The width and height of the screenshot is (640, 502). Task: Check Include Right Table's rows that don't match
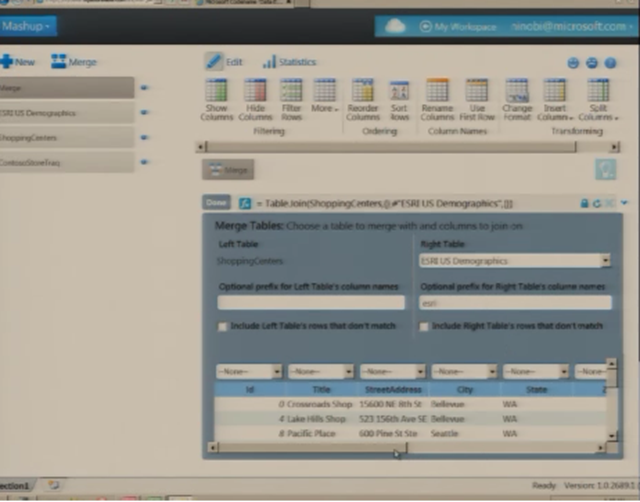424,327
